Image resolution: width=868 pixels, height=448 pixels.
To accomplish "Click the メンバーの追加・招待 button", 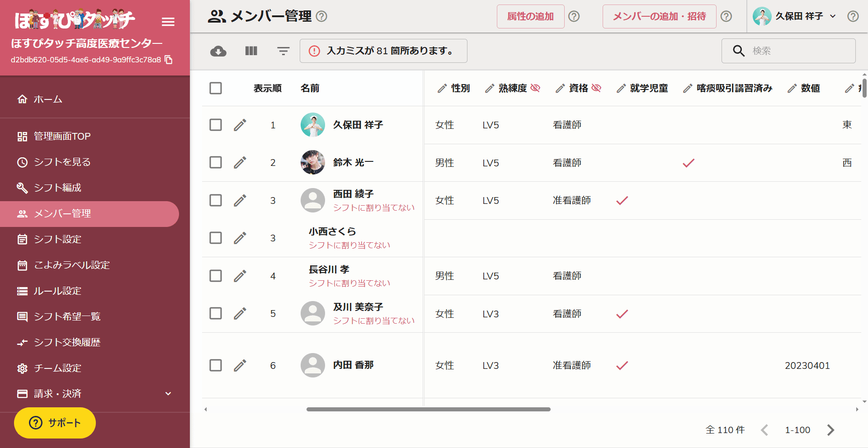I will pyautogui.click(x=659, y=17).
